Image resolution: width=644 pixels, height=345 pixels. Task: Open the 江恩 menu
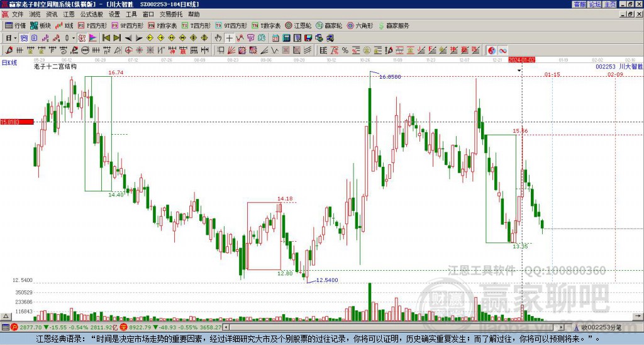(x=69, y=14)
